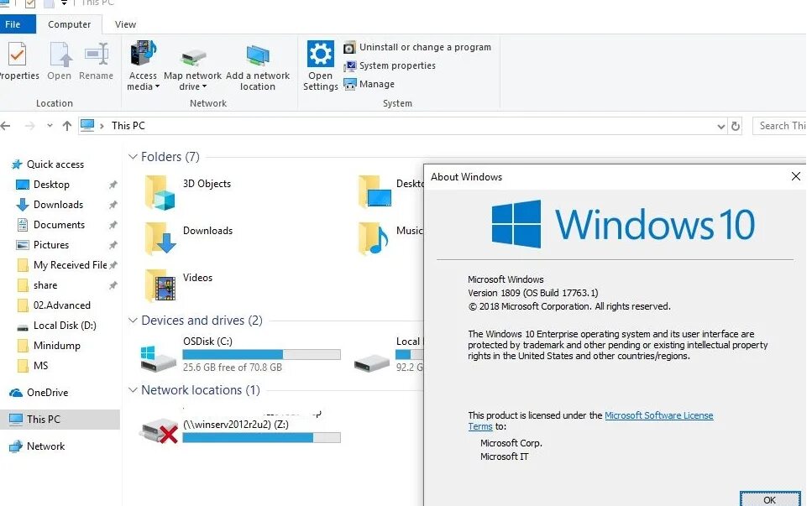Go forward with the Forward arrow

(29, 126)
